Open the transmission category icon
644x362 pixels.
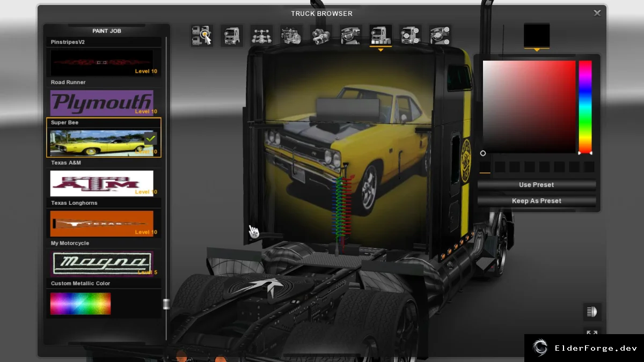click(321, 36)
